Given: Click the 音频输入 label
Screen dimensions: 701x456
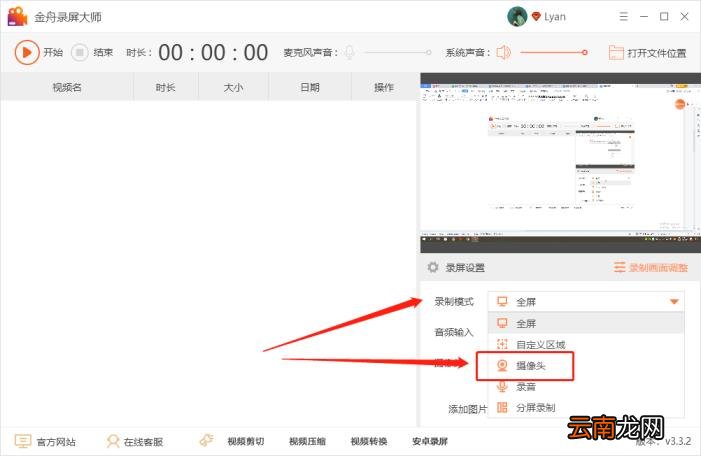Looking at the screenshot, I should (x=454, y=332).
